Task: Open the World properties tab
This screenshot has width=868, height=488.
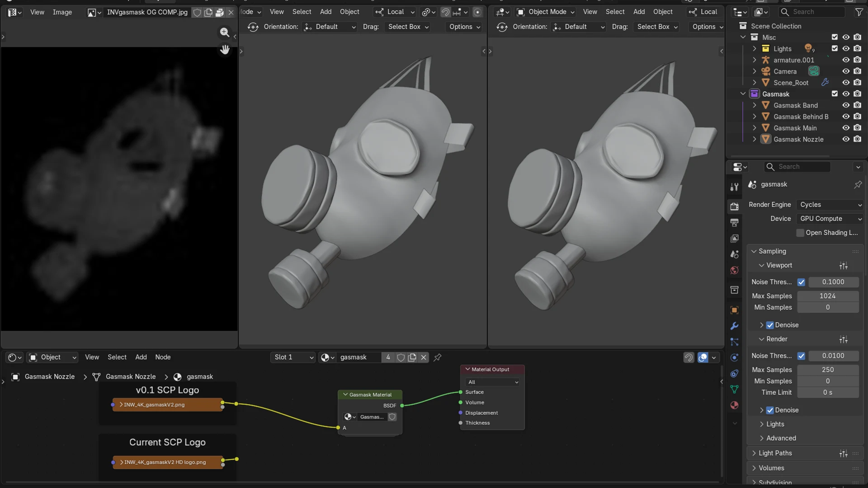Action: click(734, 270)
